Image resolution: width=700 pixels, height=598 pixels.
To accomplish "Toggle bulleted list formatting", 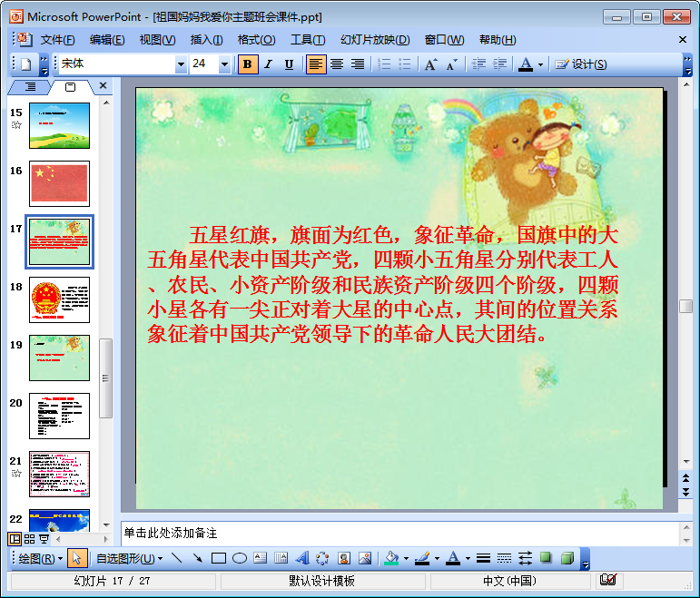I will coord(404,64).
